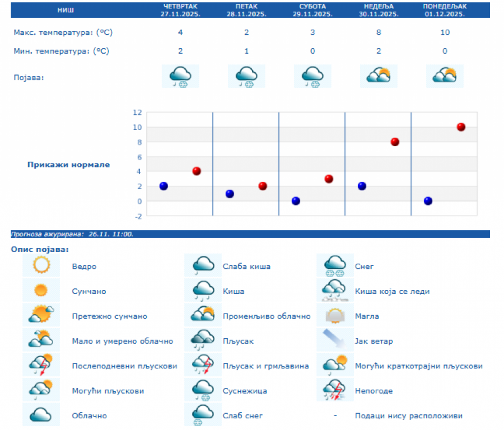
Task: Click the Ведро legend sun icon
Action: point(41,265)
